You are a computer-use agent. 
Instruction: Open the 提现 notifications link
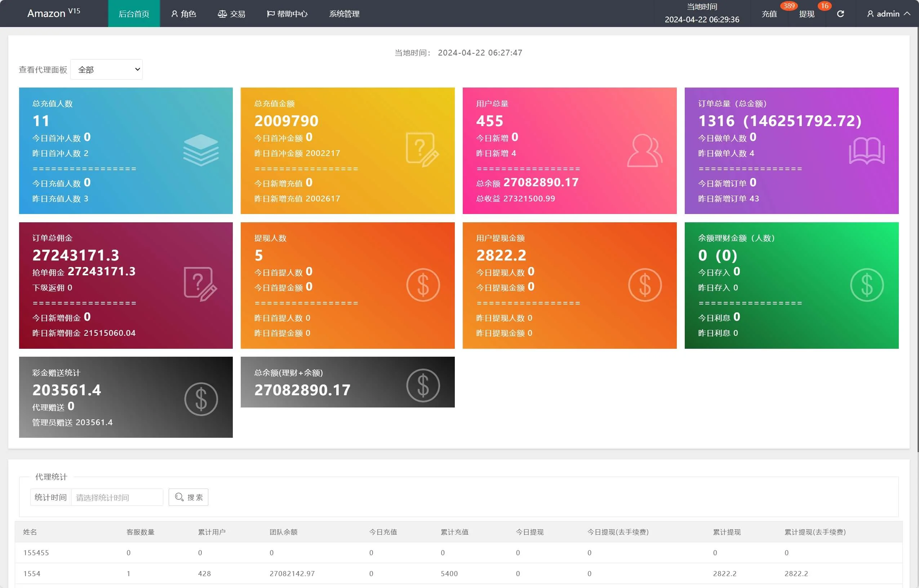pos(806,14)
